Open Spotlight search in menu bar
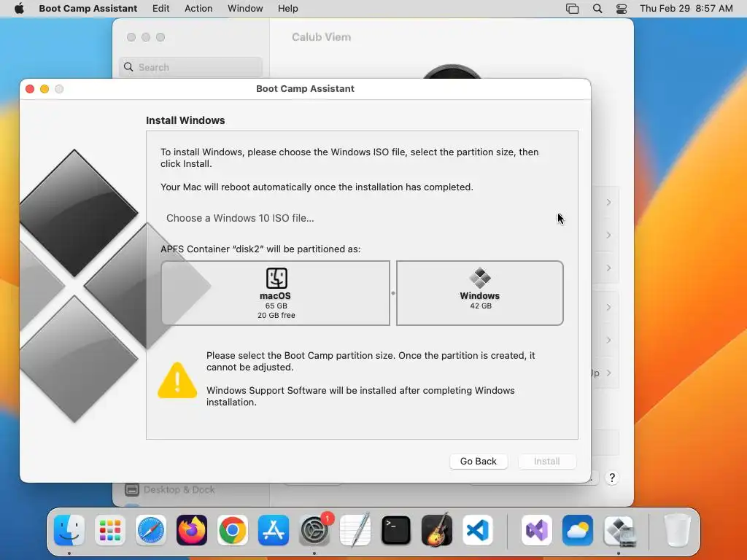The width and height of the screenshot is (747, 560). pos(597,8)
